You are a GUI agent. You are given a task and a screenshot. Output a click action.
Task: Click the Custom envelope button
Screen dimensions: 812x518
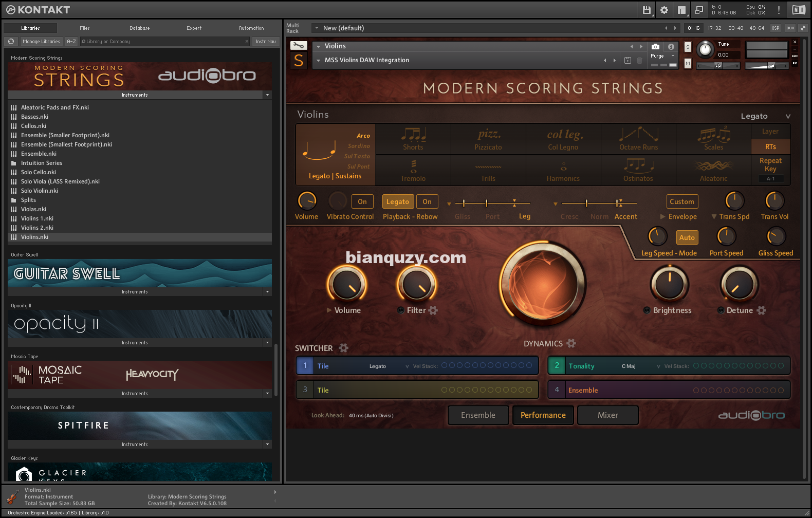click(682, 201)
